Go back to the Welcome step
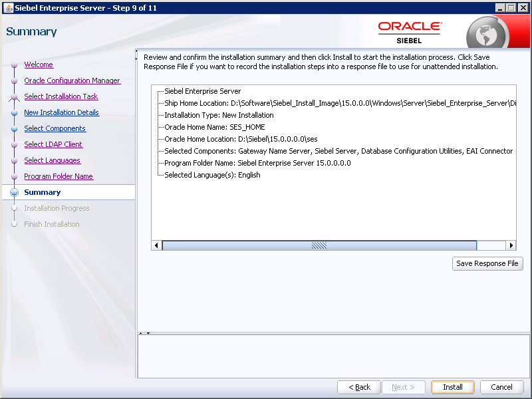The height and width of the screenshot is (399, 532). click(x=39, y=65)
